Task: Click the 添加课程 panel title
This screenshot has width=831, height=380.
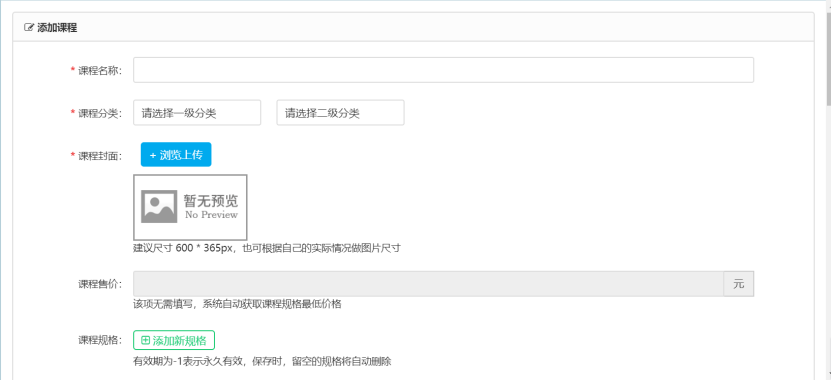Action: [x=57, y=28]
